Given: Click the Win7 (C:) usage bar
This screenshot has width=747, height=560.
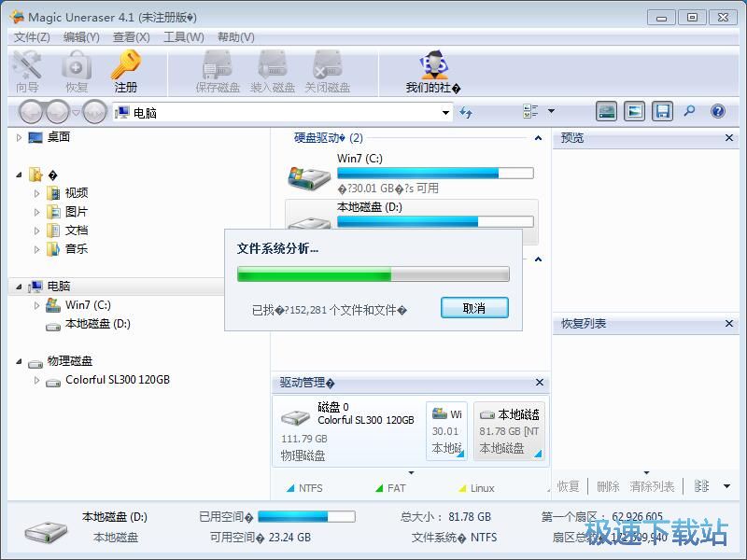Looking at the screenshot, I should click(x=435, y=173).
